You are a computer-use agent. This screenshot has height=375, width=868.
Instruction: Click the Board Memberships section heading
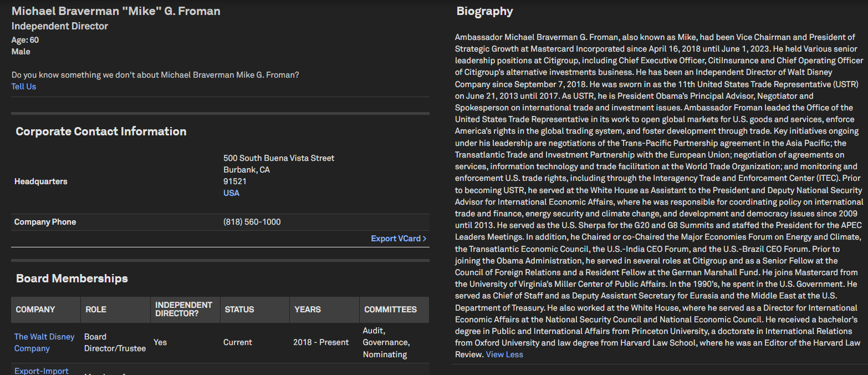tap(72, 278)
